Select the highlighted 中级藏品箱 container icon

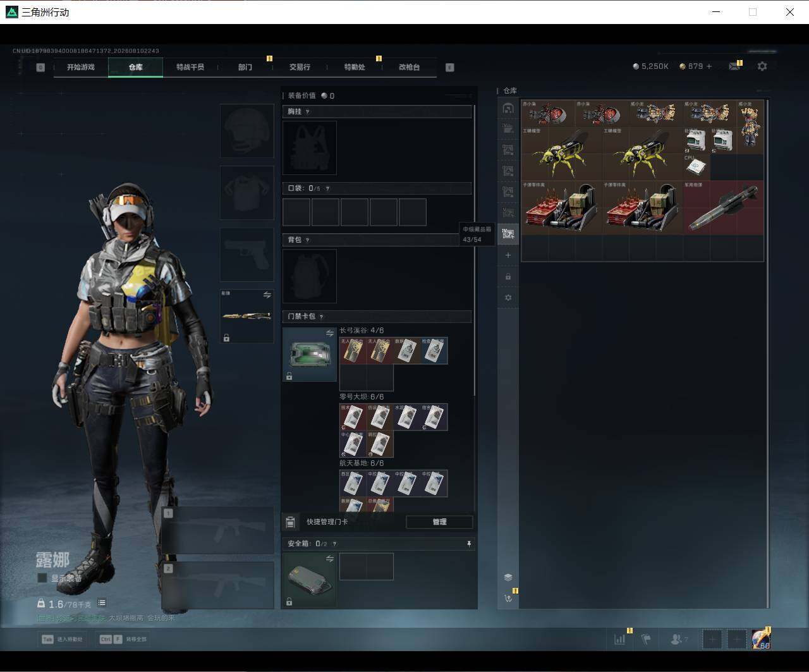(x=508, y=234)
